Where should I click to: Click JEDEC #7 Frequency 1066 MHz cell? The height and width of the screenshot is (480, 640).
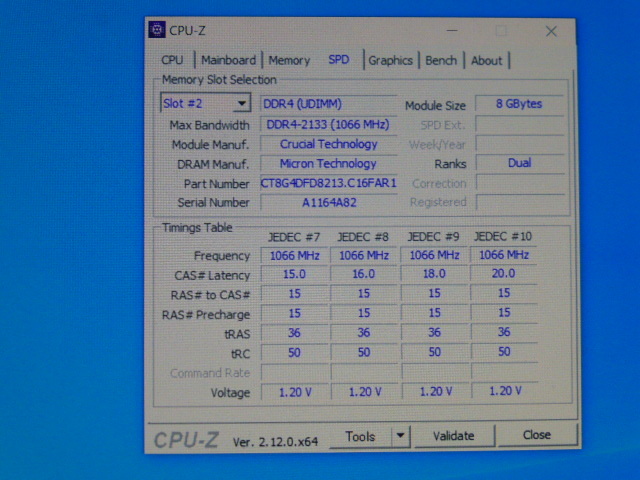click(294, 256)
